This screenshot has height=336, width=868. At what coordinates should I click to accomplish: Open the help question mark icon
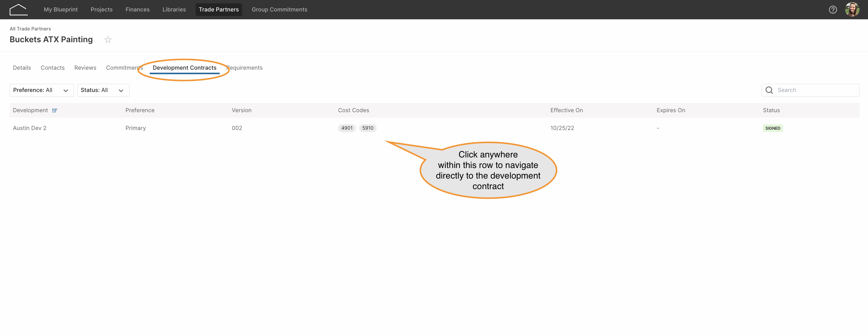[833, 10]
